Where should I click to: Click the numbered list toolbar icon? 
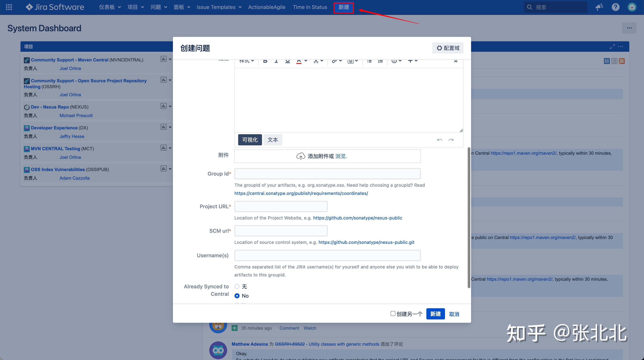380,61
